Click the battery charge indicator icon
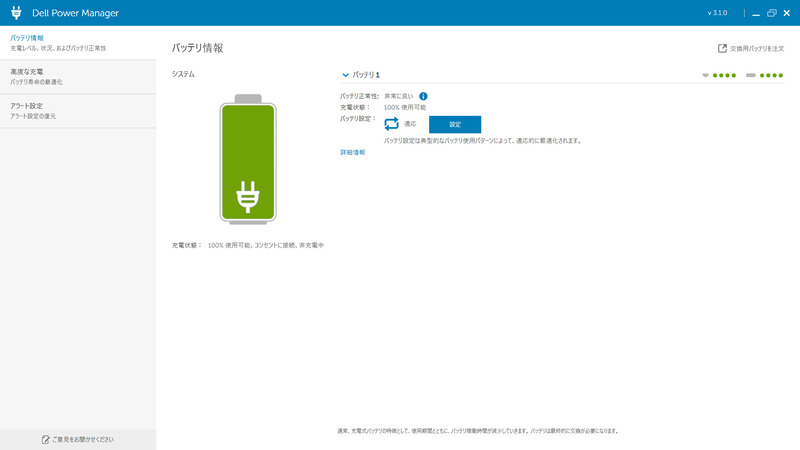This screenshot has height=450, width=800. pyautogui.click(x=751, y=75)
